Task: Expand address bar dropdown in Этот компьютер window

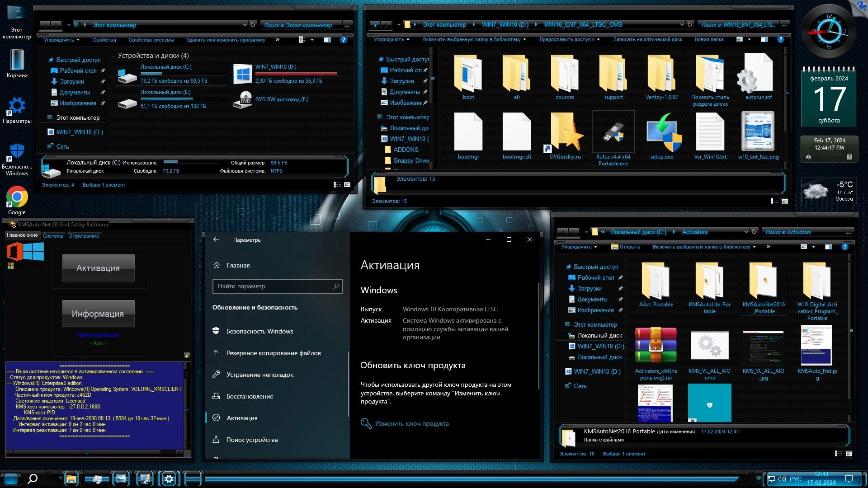Action: pos(245,25)
